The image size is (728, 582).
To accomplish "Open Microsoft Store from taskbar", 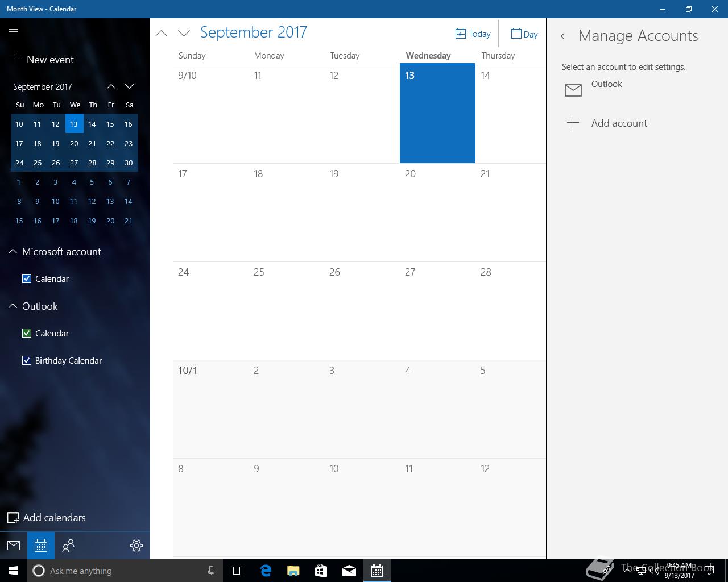I will click(321, 571).
